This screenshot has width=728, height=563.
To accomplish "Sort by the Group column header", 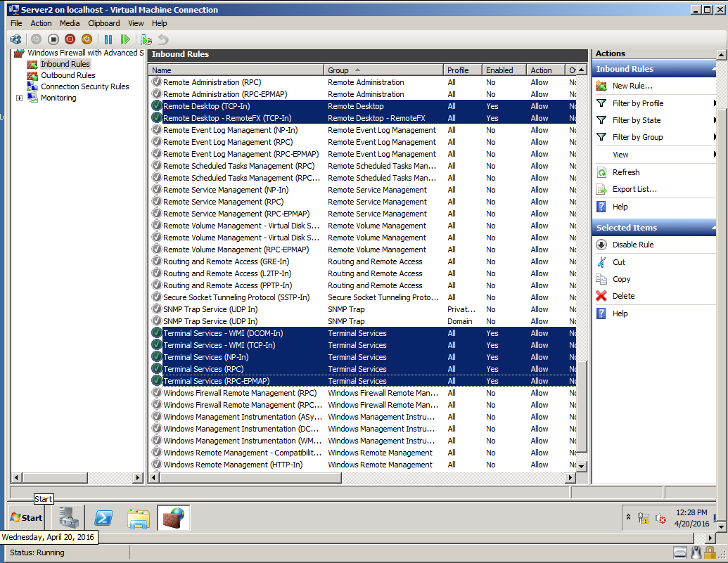I will [x=383, y=70].
